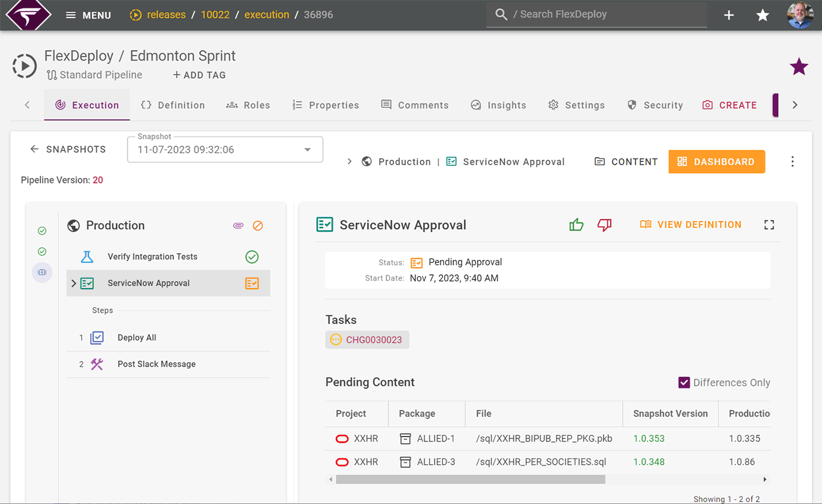Sort by Snapshot Version column header
The width and height of the screenshot is (822, 504).
[x=670, y=414]
